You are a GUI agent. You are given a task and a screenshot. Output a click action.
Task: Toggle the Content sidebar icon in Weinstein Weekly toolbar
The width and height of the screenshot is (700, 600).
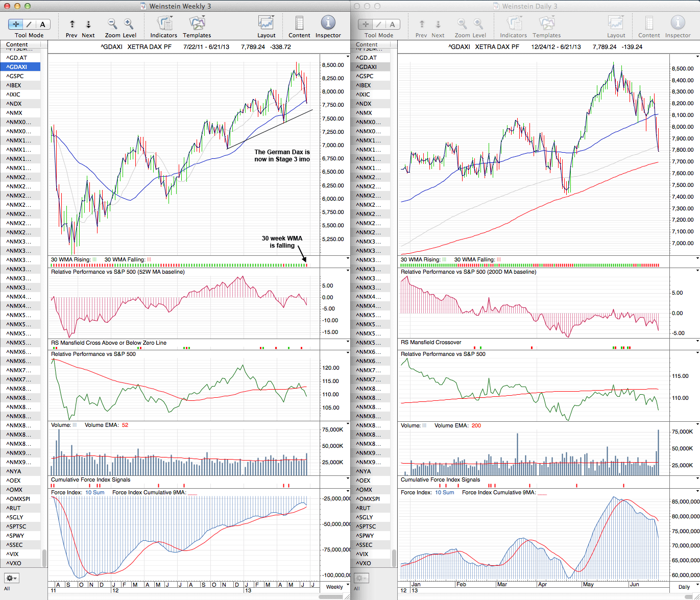point(299,23)
